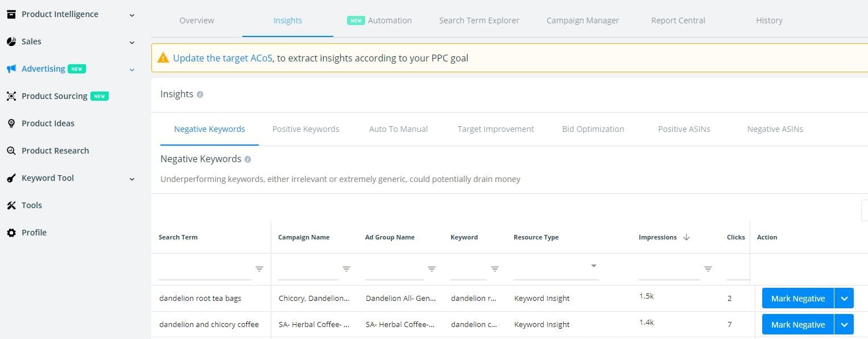Open the Search Term Explorer tab
The height and width of the screenshot is (339, 868).
pos(479,20)
